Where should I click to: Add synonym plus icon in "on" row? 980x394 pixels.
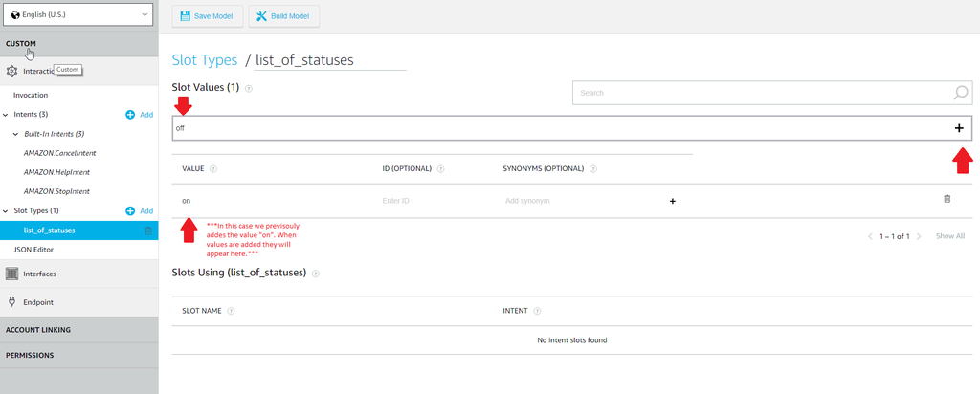coord(672,201)
